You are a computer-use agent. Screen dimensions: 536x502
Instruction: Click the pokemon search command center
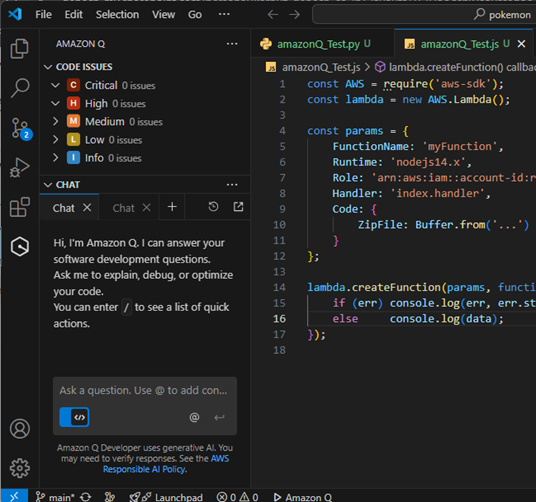click(424, 15)
